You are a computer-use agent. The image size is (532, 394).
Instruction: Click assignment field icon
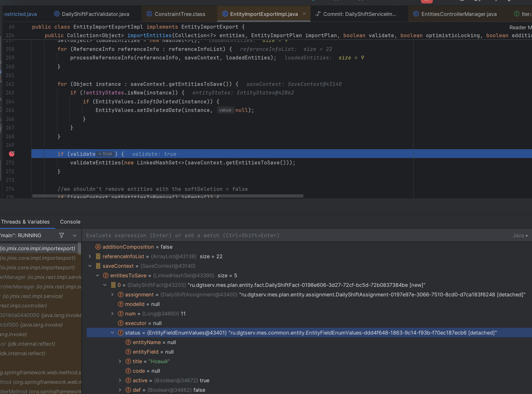pos(121,294)
